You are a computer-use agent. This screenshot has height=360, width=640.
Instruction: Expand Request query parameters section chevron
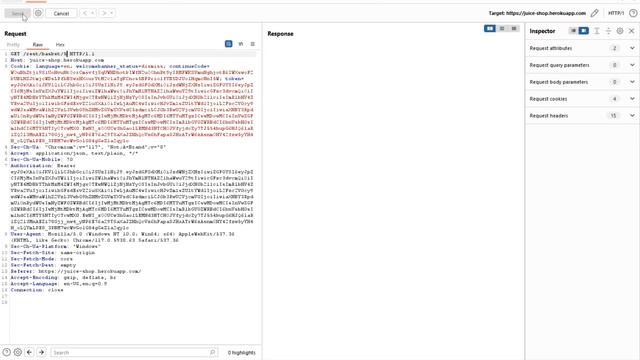coord(632,65)
